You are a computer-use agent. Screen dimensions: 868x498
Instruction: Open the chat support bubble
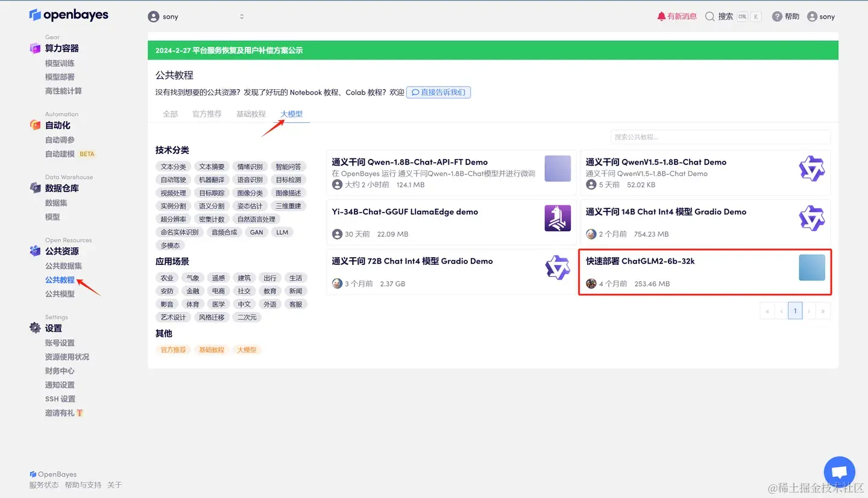pyautogui.click(x=840, y=472)
